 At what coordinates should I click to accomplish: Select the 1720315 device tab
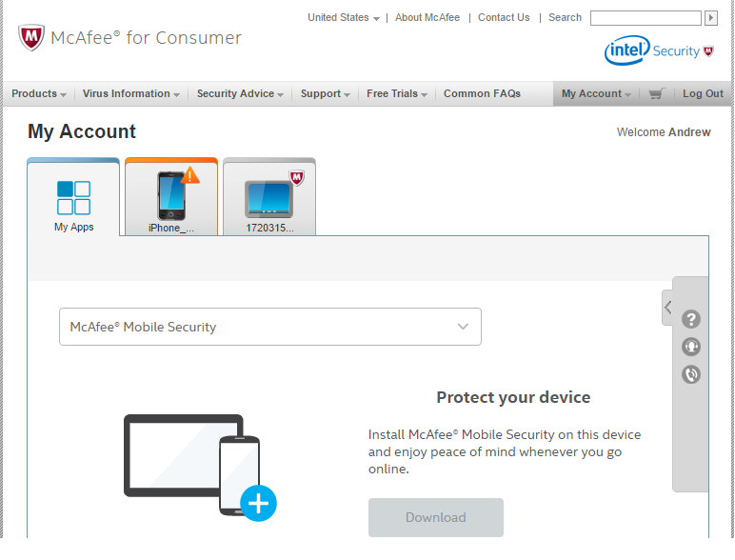click(x=269, y=197)
